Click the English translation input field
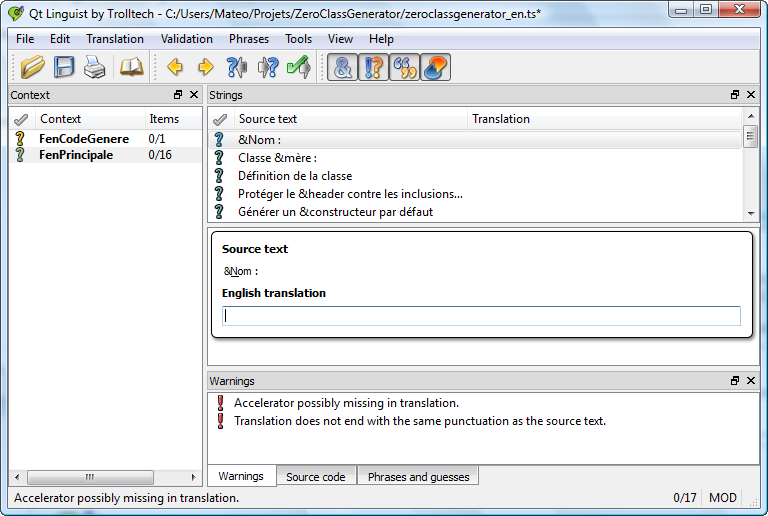The width and height of the screenshot is (768, 516). [481, 316]
